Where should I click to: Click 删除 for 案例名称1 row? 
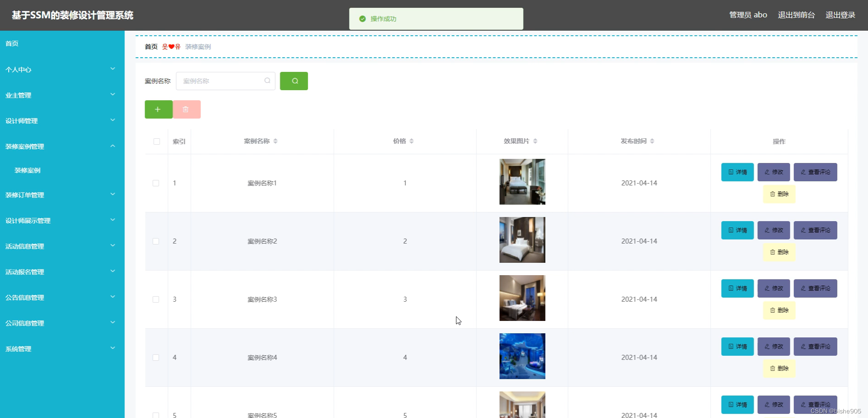779,194
